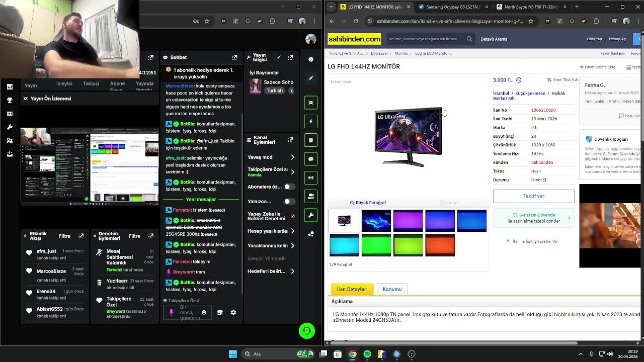The height and width of the screenshot is (362, 644).
Task: Click the Teklif ver button
Action: [533, 196]
